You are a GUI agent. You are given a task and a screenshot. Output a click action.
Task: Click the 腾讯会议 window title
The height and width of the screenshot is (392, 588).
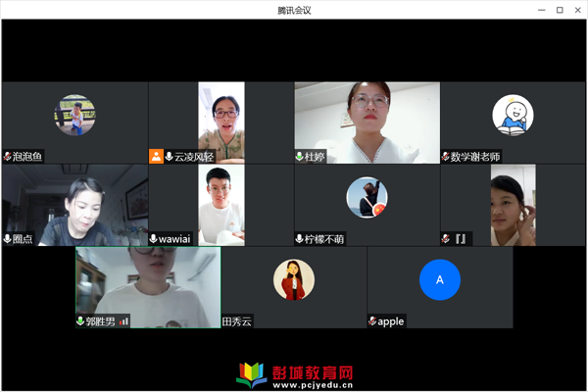tap(294, 11)
